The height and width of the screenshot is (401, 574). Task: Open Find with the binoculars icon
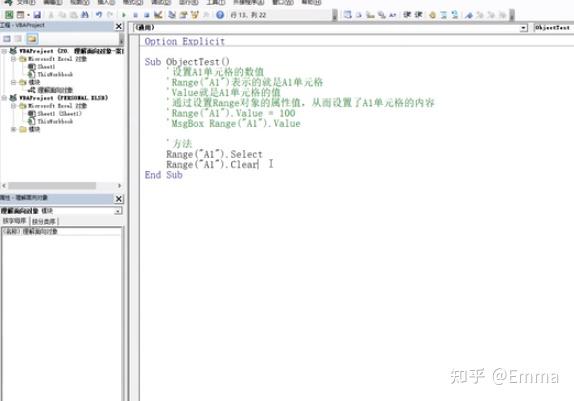[x=85, y=15]
